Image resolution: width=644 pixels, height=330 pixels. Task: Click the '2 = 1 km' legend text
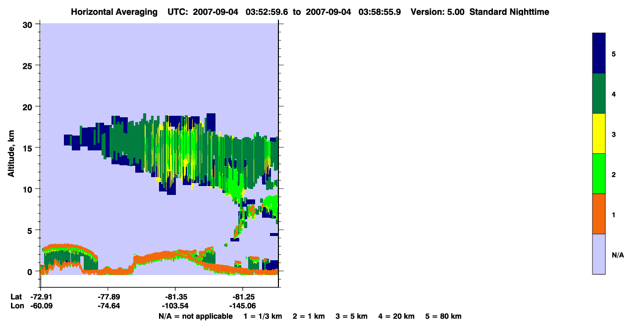(309, 316)
